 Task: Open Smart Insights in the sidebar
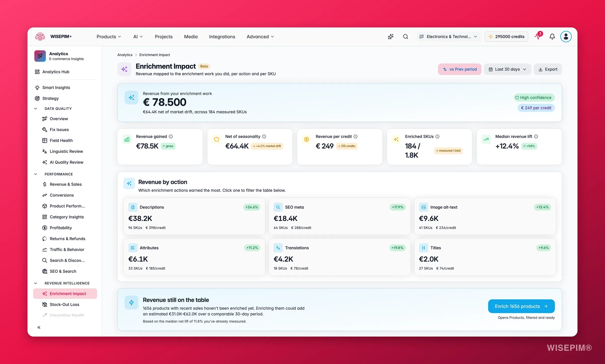[65, 87]
